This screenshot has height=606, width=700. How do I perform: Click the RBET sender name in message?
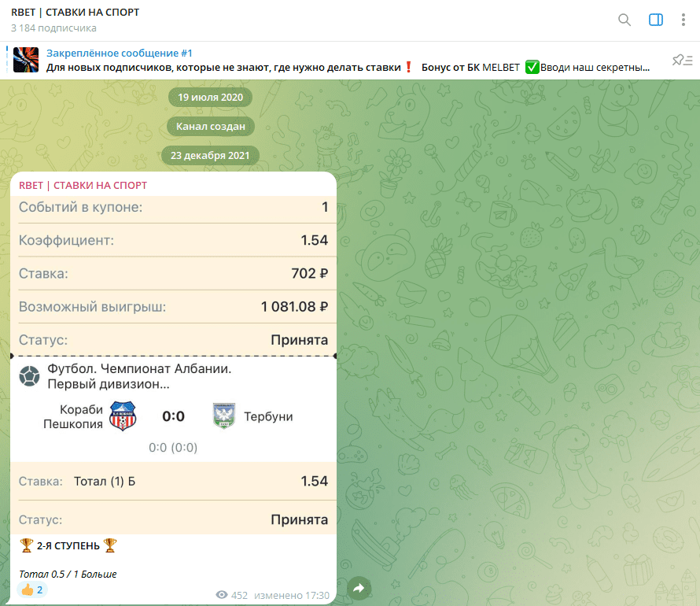83,185
